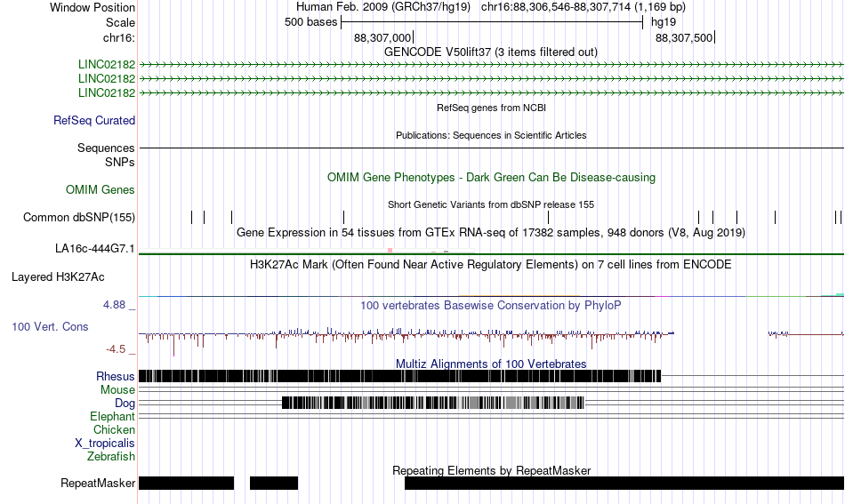Open the RefSeq genes from NCBI title
845x504 pixels.
point(491,108)
